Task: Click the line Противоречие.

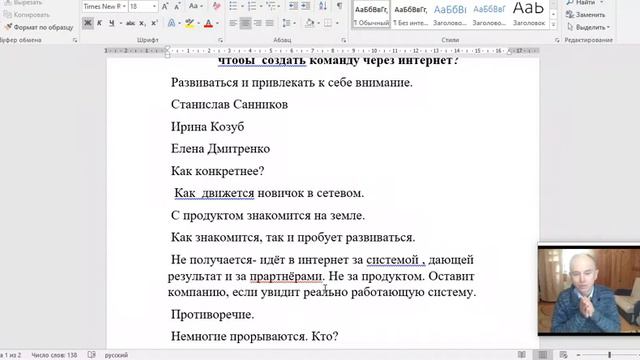Action: [212, 315]
